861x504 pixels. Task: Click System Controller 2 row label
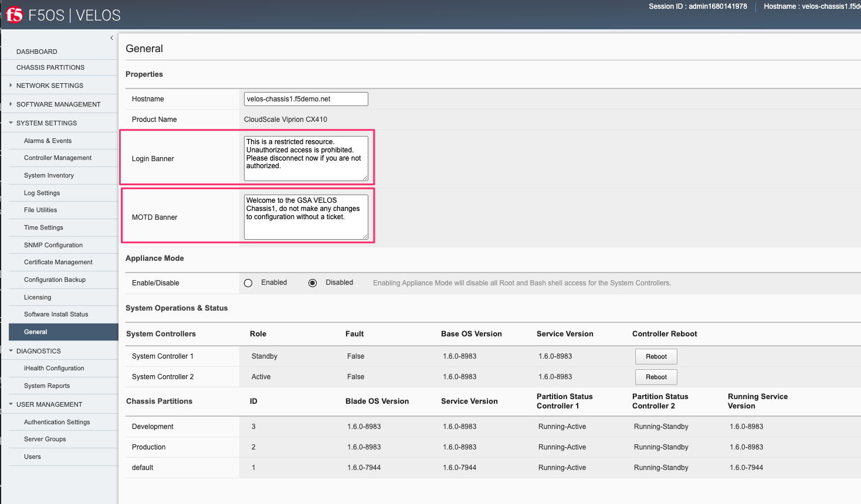point(162,377)
